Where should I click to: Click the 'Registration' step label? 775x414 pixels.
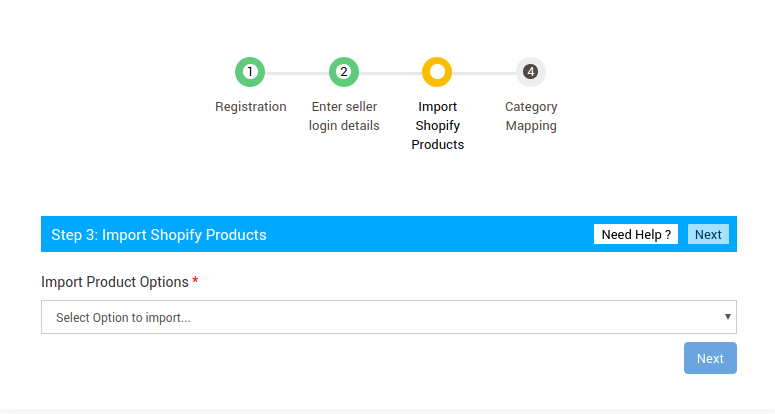(251, 107)
